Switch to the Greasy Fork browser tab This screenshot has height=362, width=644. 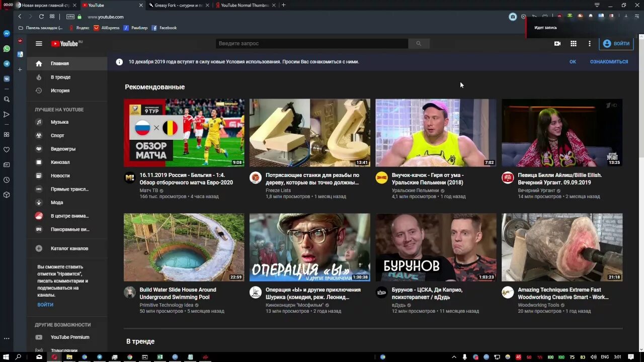(x=178, y=5)
